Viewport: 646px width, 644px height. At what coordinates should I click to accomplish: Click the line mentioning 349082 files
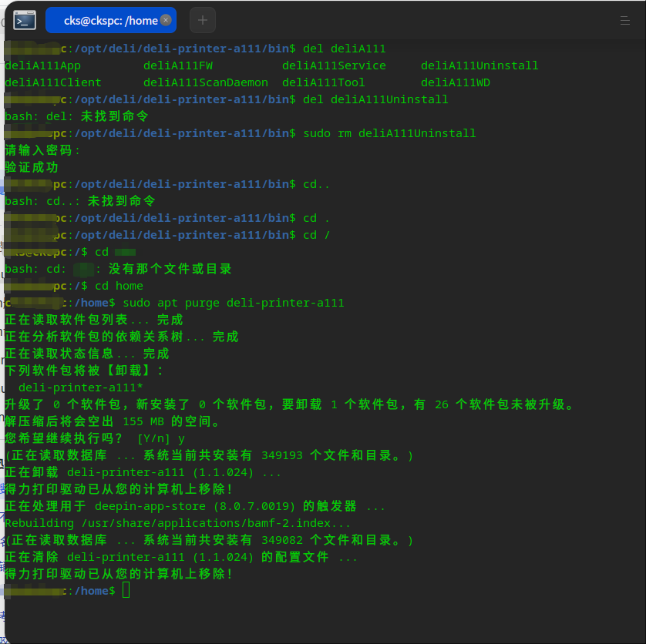[209, 540]
